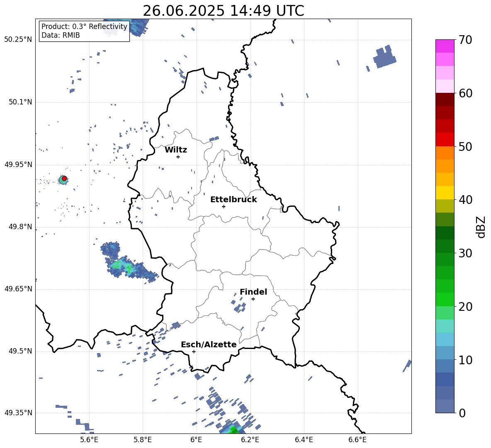Click the title '26.06.2025 14:49 UTC'

click(223, 11)
